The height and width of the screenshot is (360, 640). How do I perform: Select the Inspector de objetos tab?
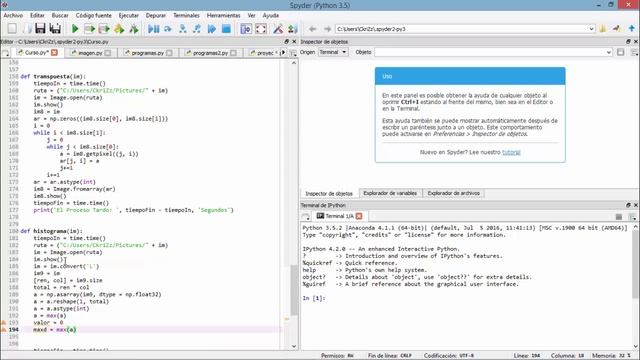pos(329,193)
